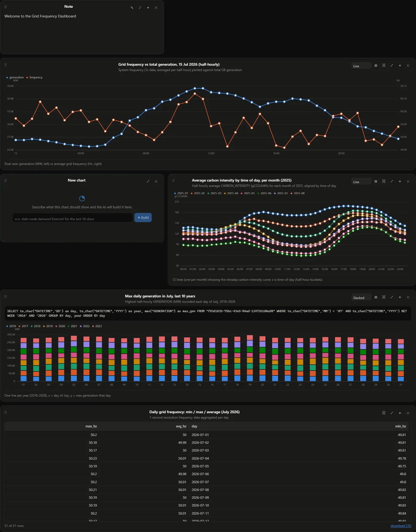
Task: Toggle the 2025-01 series in carbon legend
Action: click(181, 193)
